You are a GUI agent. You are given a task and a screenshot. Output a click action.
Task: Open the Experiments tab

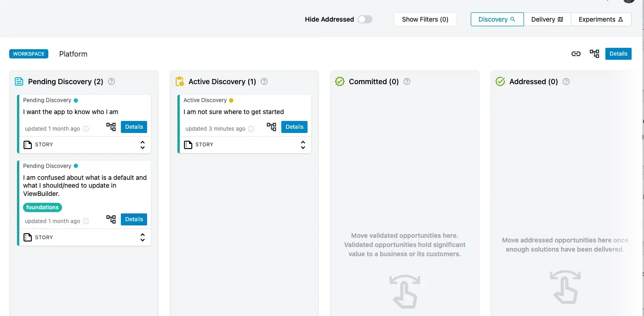coord(601,19)
